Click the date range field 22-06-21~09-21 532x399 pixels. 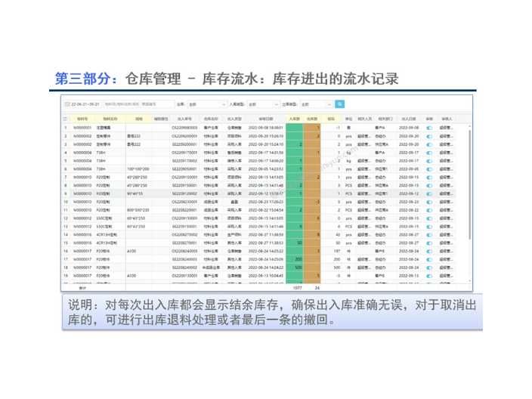click(82, 104)
